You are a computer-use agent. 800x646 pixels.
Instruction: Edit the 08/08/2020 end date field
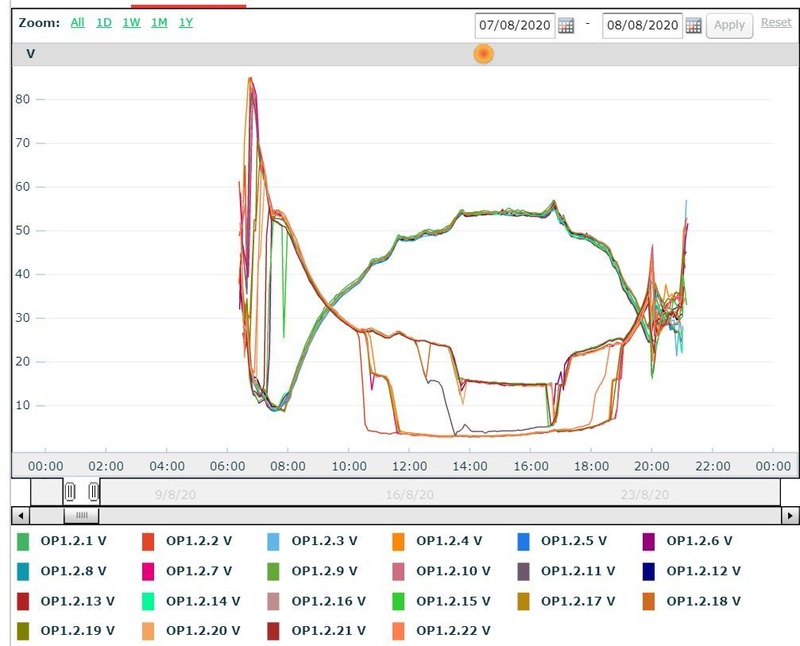642,25
